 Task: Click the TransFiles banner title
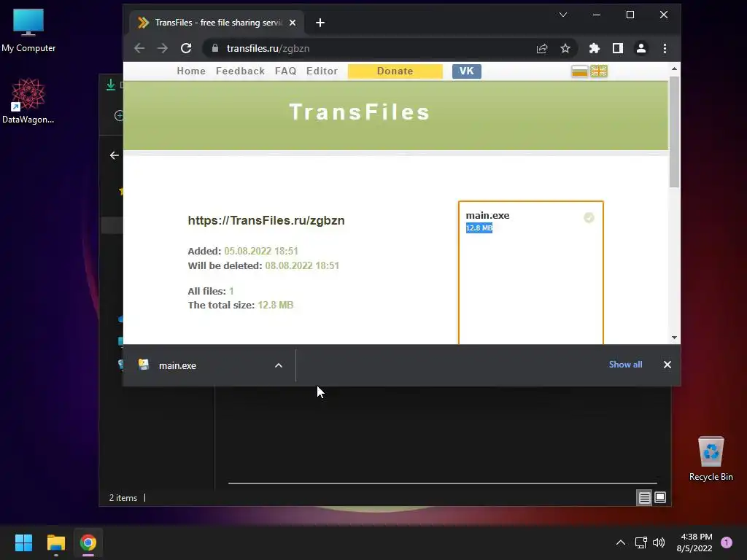tap(360, 112)
